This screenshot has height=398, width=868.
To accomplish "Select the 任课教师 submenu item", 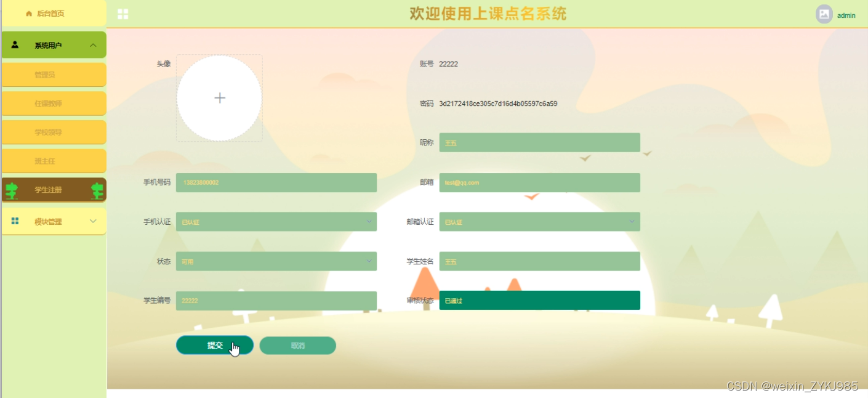I will click(x=54, y=104).
